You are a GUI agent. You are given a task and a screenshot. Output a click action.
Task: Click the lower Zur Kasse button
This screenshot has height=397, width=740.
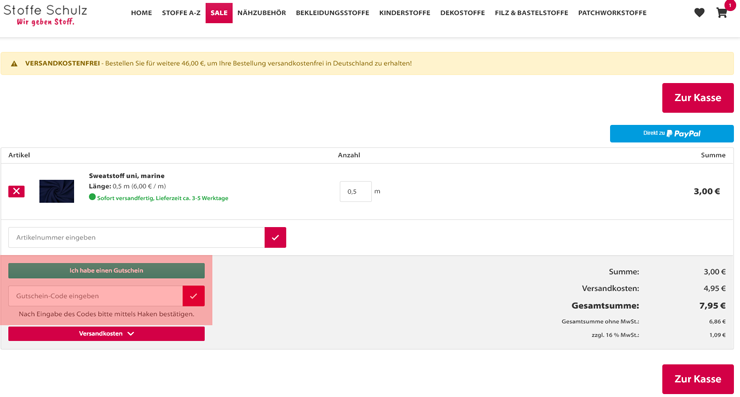tap(698, 379)
